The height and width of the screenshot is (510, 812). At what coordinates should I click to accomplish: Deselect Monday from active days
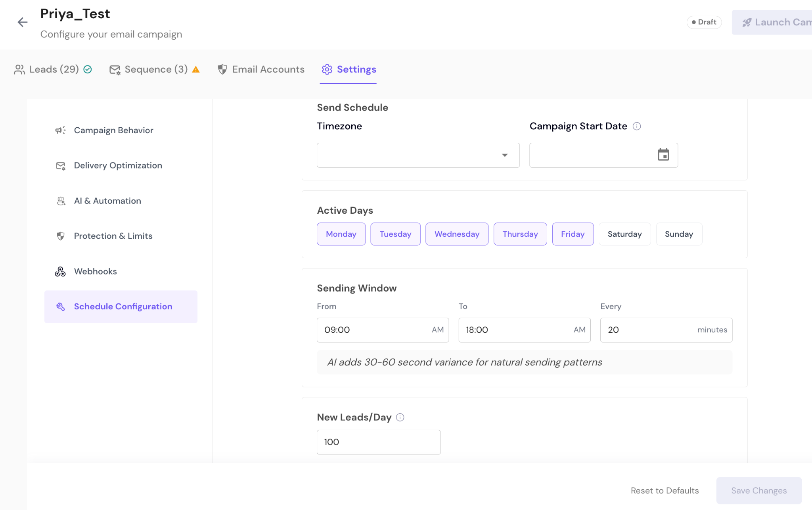(341, 234)
